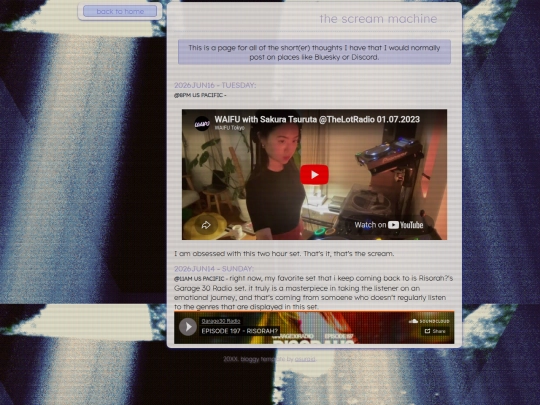Open WAIFU Tokyo channel name link
540x405 pixels.
(x=230, y=128)
